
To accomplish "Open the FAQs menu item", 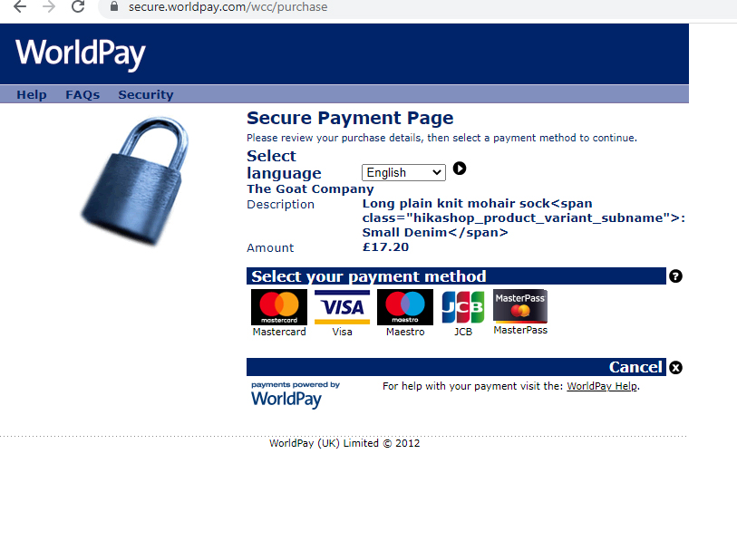I will tap(82, 94).
